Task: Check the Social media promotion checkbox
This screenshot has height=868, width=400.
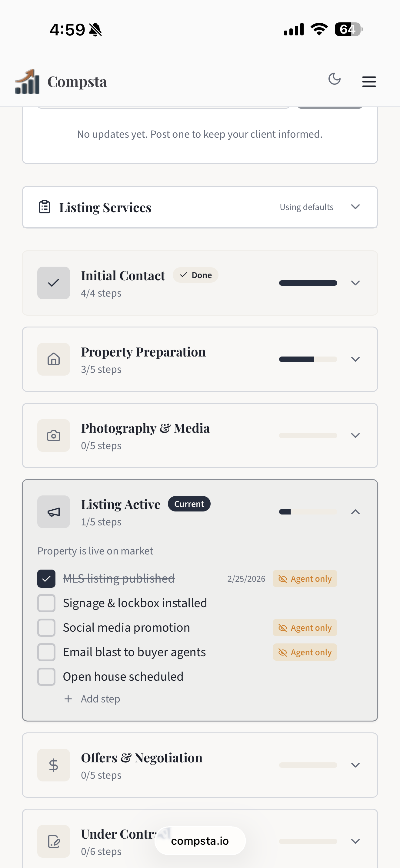Action: [x=46, y=627]
